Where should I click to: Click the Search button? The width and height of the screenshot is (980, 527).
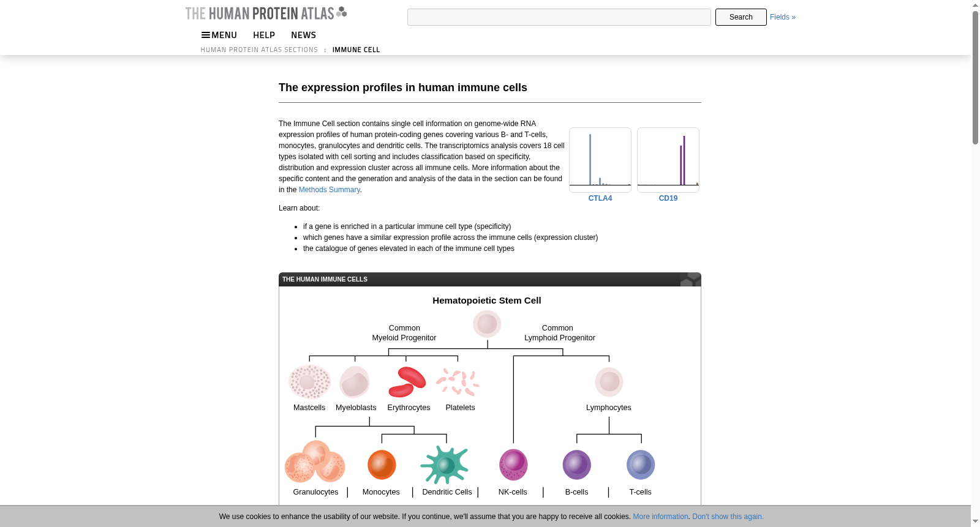(x=741, y=17)
